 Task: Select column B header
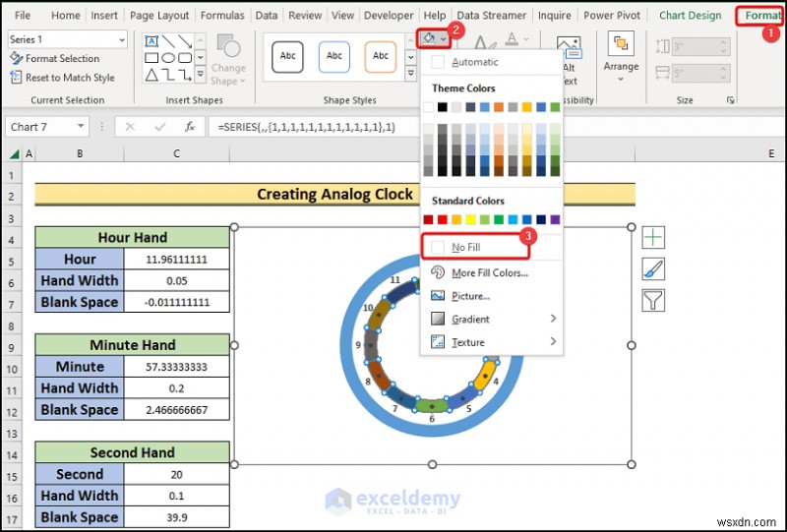80,153
